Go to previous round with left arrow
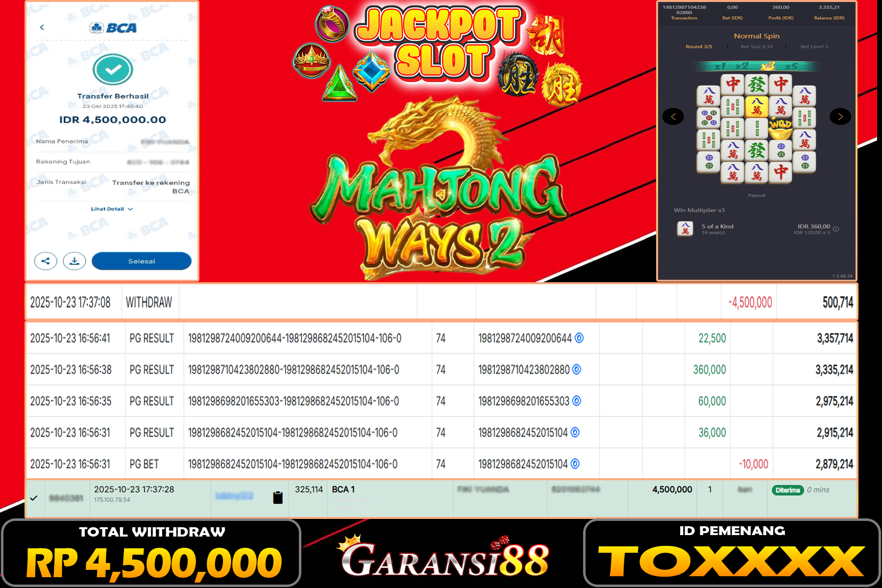882x588 pixels. (673, 117)
